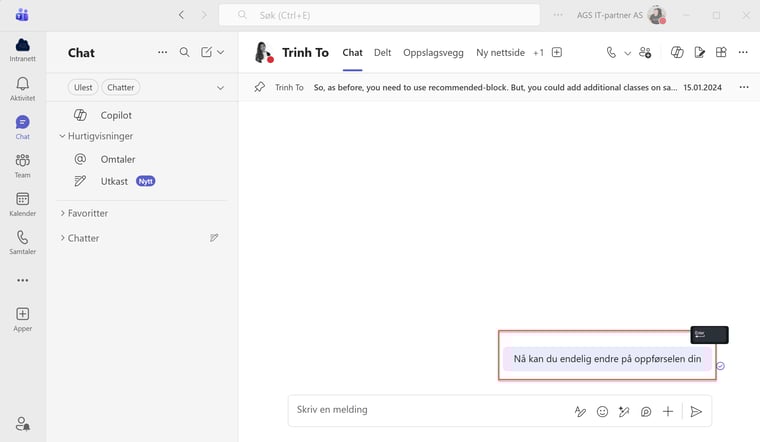The width and height of the screenshot is (760, 442).
Task: Send the message with arrow icon
Action: [x=696, y=411]
